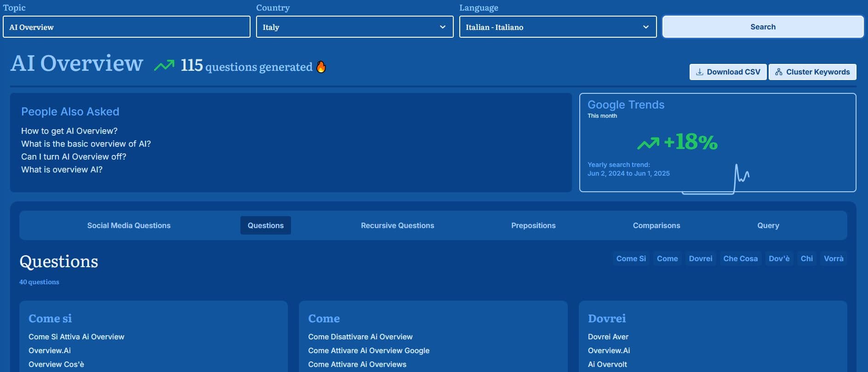The width and height of the screenshot is (868, 372).
Task: Click the green arrow in Google Trends
Action: 648,143
